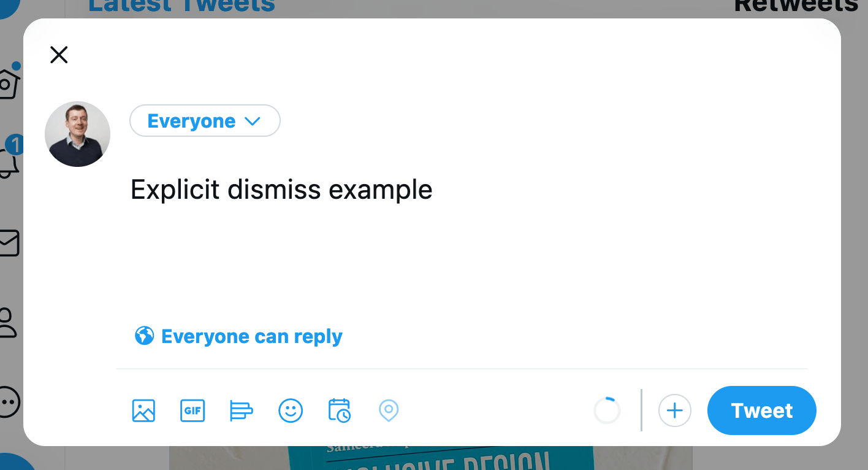
Task: Open the More circle icon in sidebar
Action: [x=10, y=403]
